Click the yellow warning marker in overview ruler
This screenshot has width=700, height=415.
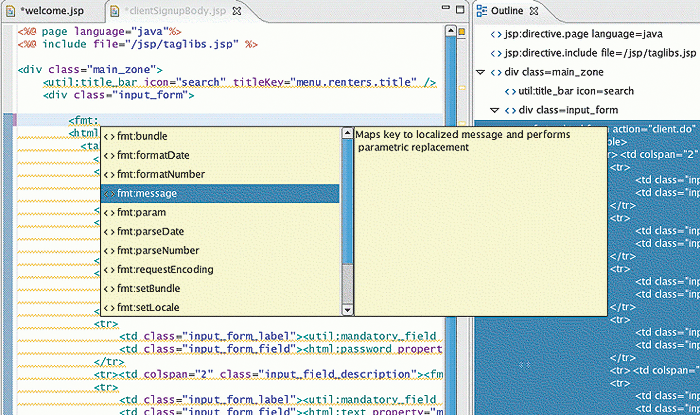tap(462, 32)
